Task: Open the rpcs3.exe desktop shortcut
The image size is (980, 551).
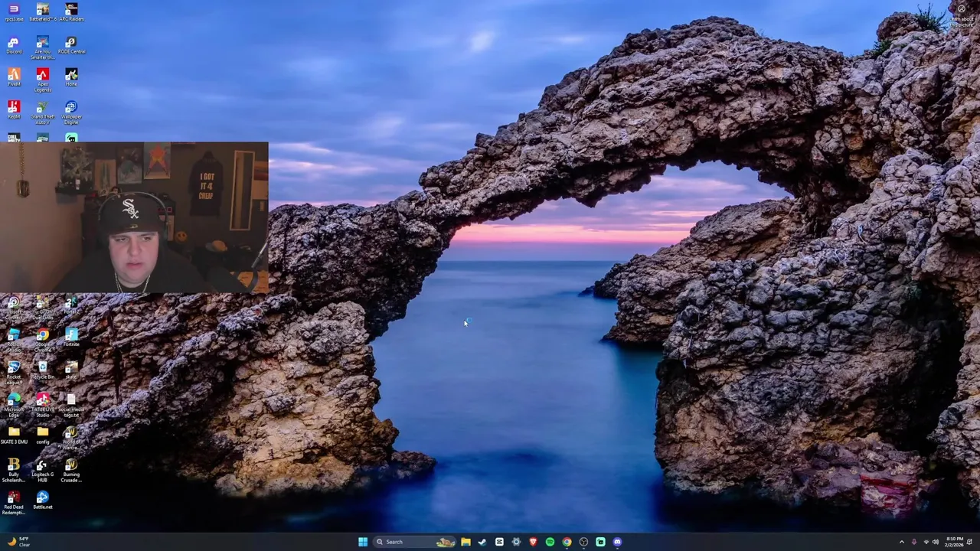Action: [14, 12]
